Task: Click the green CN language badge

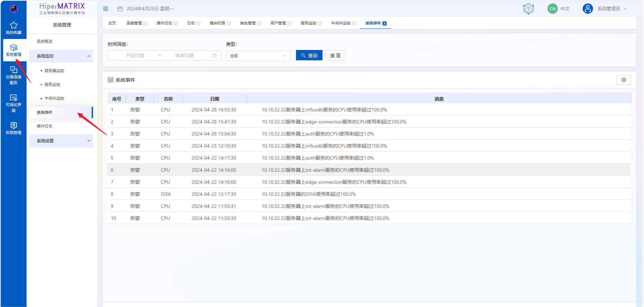Action: (553, 9)
